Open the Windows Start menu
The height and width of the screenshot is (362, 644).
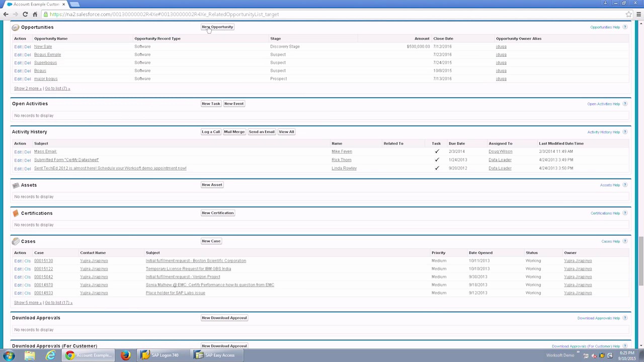[9, 355]
